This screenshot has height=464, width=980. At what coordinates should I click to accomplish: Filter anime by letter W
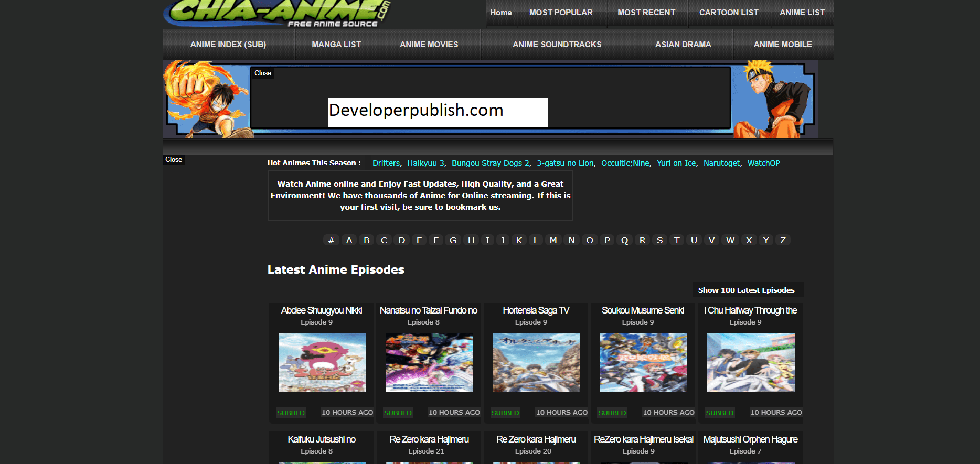click(x=730, y=240)
